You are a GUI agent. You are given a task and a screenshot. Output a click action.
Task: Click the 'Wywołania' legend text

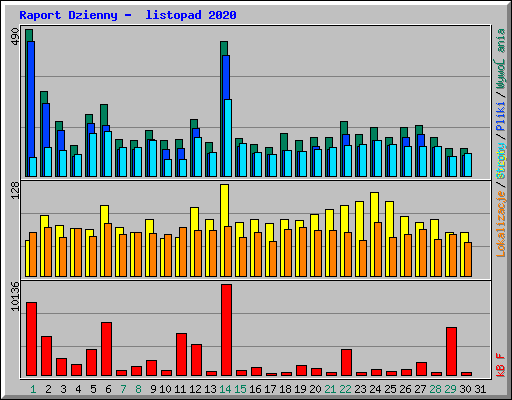(x=501, y=59)
